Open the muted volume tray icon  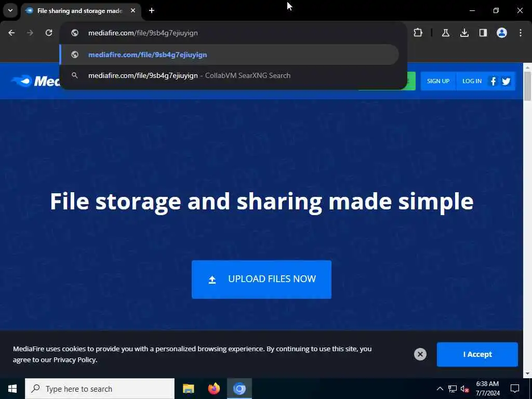[465, 389]
